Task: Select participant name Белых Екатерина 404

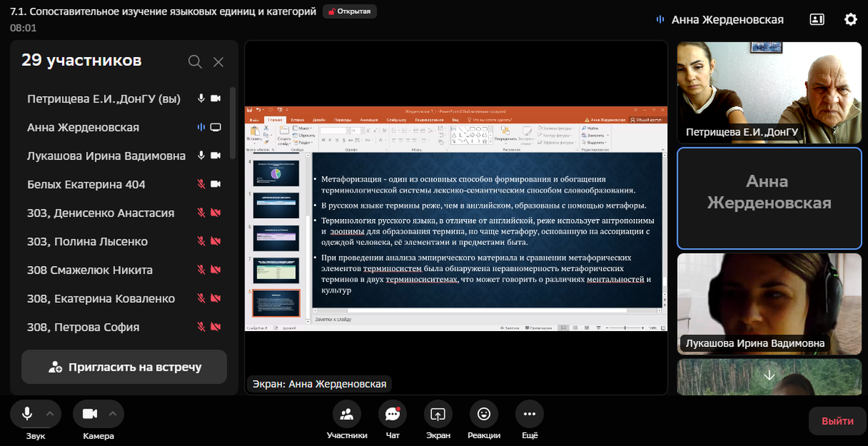Action: click(86, 184)
